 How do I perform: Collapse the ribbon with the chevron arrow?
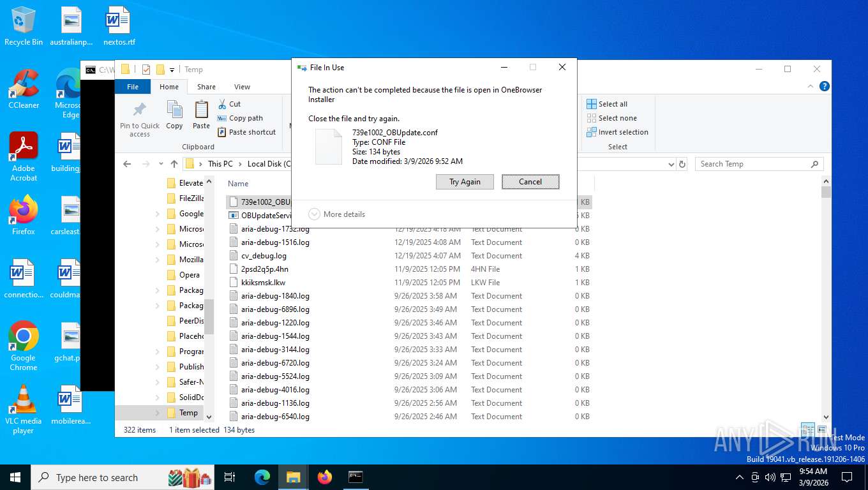coord(811,87)
